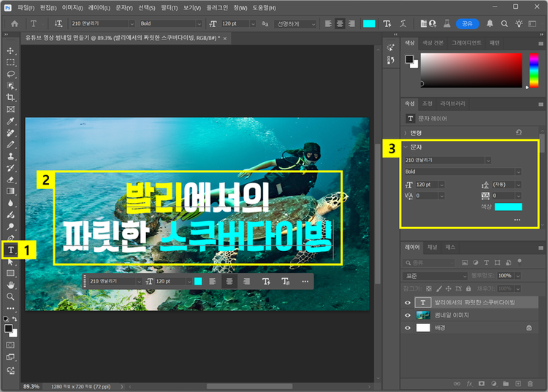Select the Eyedropper tool
This screenshot has height=392, width=548.
[x=10, y=121]
